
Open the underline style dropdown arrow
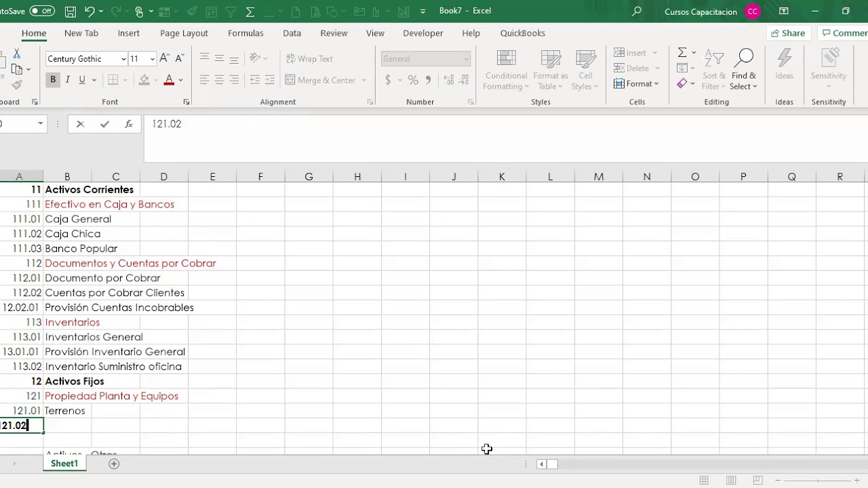coord(94,80)
